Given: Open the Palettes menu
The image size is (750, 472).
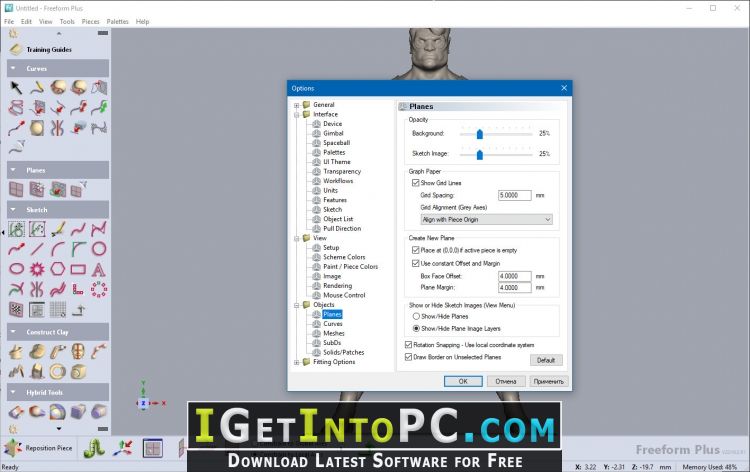Looking at the screenshot, I should (118, 22).
